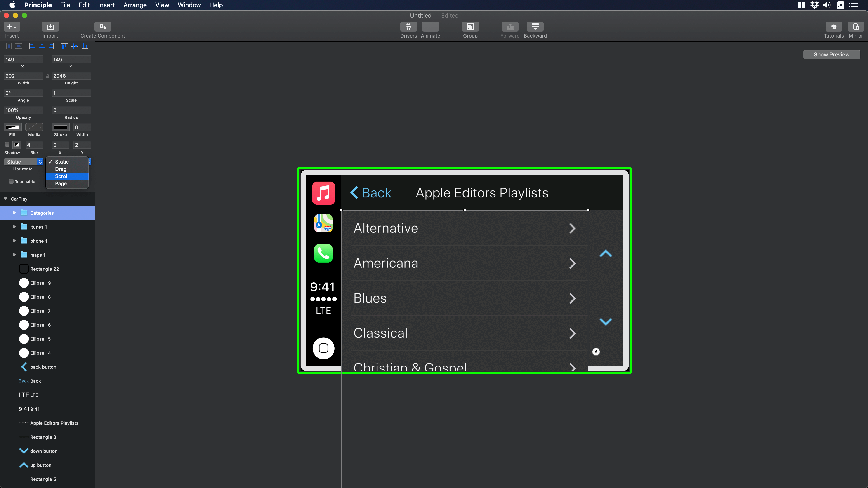Open the Arrange menu
Screen dimensions: 868x488
(x=134, y=5)
